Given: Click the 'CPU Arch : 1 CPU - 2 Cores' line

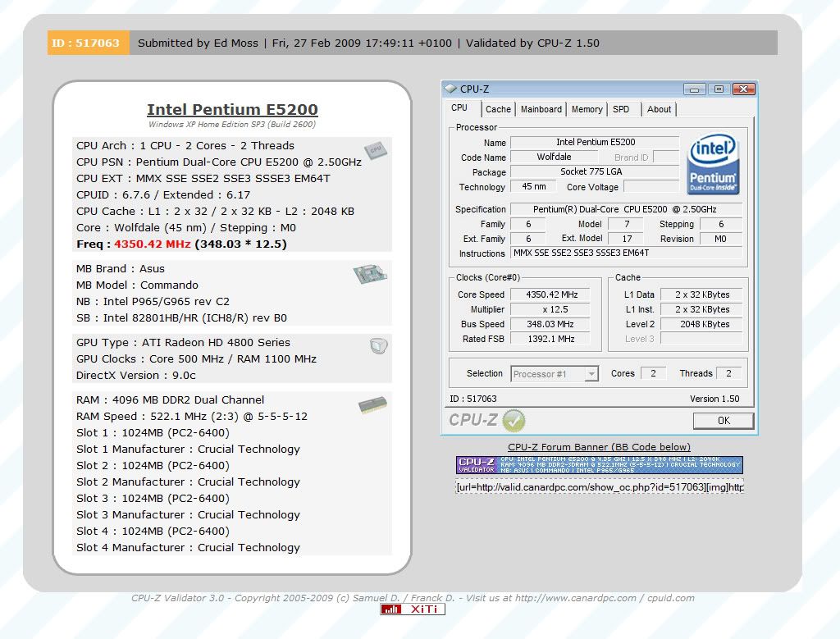Looking at the screenshot, I should (185, 146).
